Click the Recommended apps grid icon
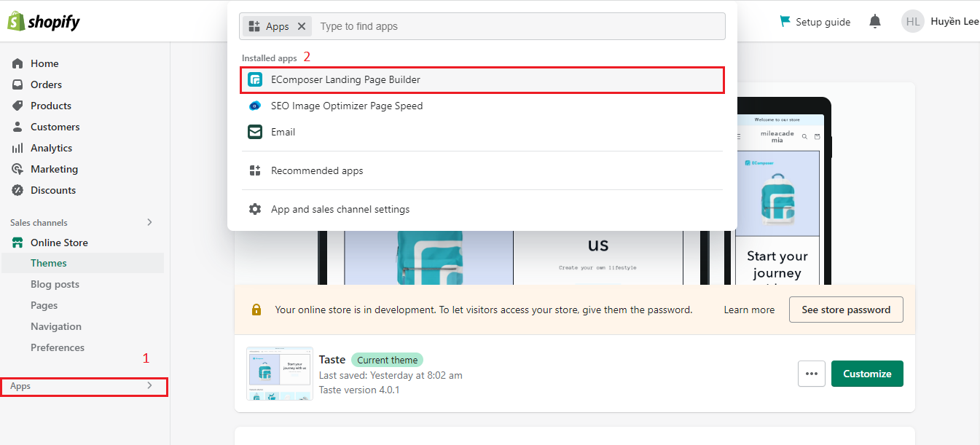The height and width of the screenshot is (445, 980). (x=255, y=170)
